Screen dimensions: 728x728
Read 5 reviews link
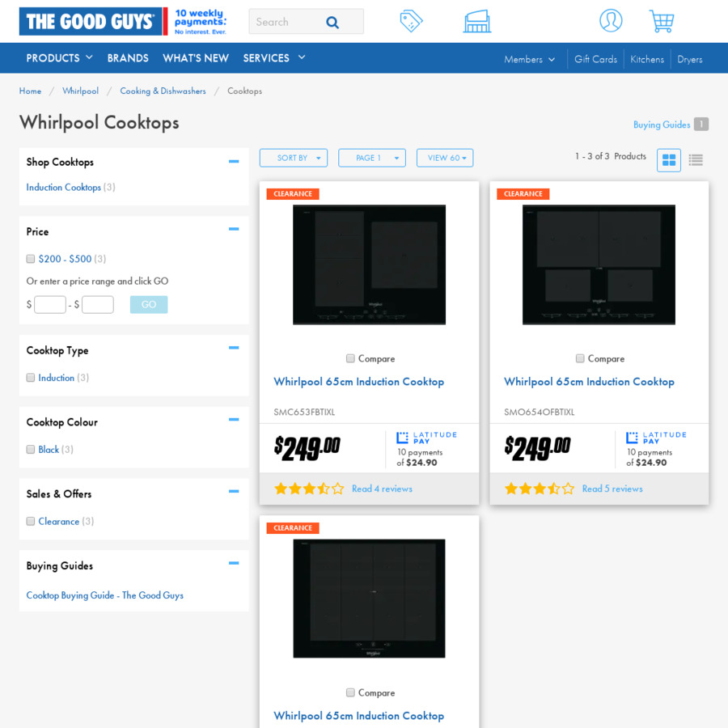coord(612,489)
